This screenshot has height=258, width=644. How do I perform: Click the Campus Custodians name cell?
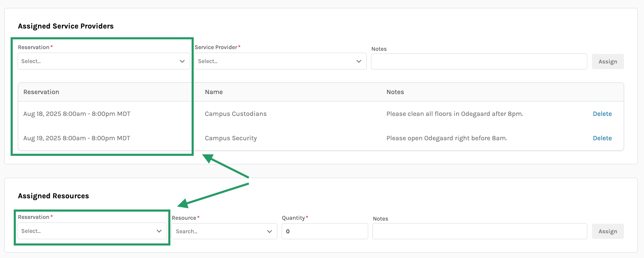pos(235,114)
